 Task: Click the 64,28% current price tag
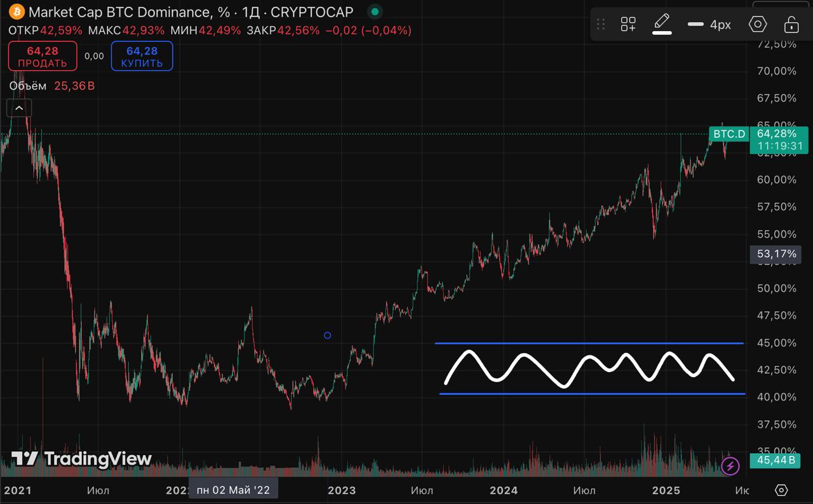pyautogui.click(x=777, y=134)
